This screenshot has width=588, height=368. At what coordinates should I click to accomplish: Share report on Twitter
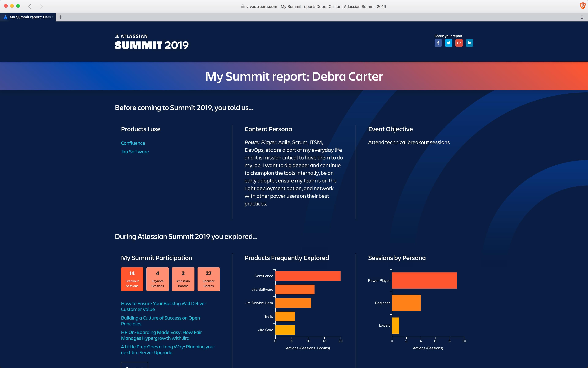pyautogui.click(x=449, y=43)
